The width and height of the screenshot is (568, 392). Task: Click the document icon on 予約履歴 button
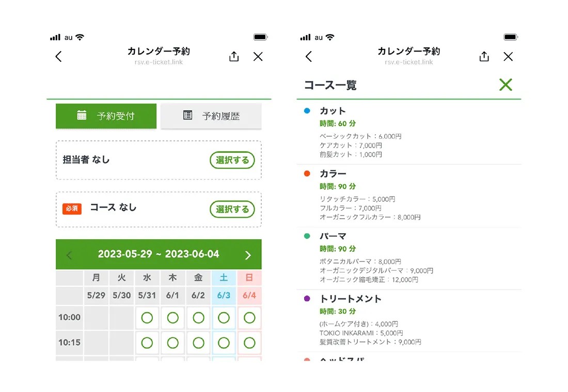click(x=187, y=116)
